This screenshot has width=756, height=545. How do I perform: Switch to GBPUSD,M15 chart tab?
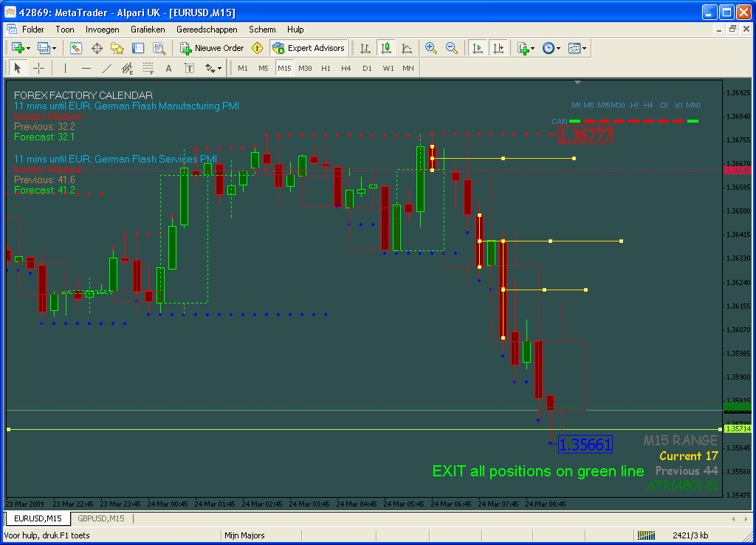[101, 518]
